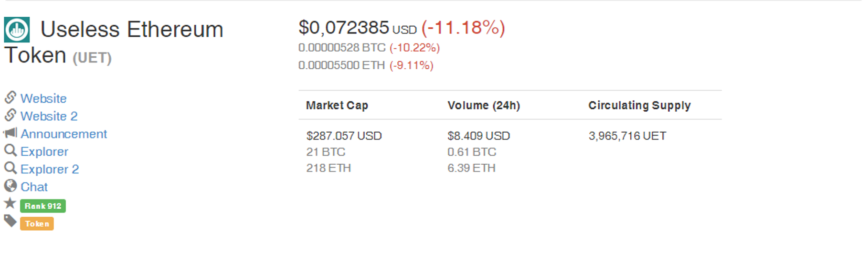Click the magnifier icon beside Explorer
This screenshot has height=265, width=868.
pyautogui.click(x=11, y=151)
